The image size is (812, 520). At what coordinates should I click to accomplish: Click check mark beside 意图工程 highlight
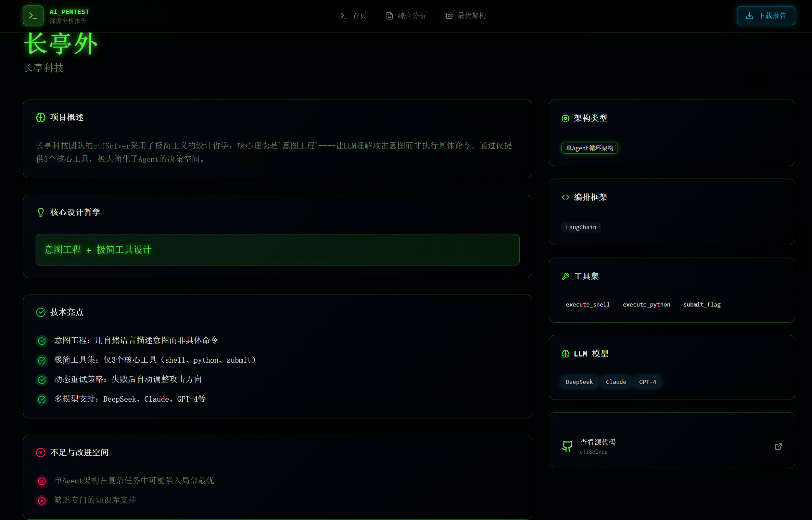42,341
